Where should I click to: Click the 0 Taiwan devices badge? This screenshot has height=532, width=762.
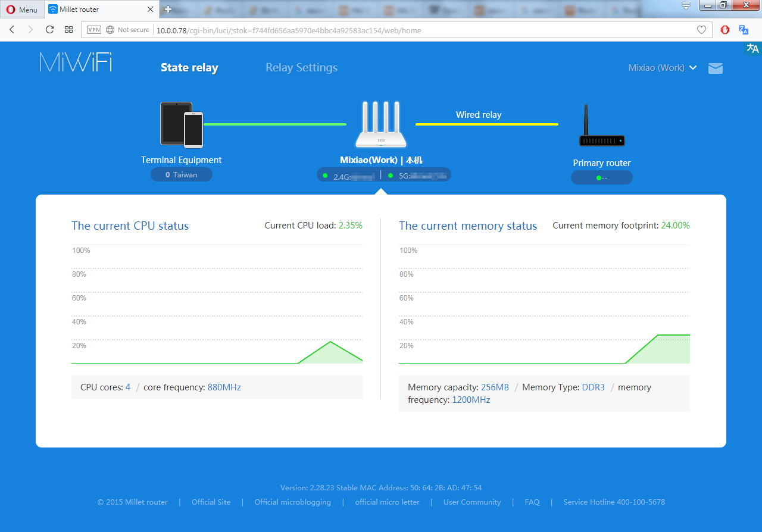(x=182, y=175)
